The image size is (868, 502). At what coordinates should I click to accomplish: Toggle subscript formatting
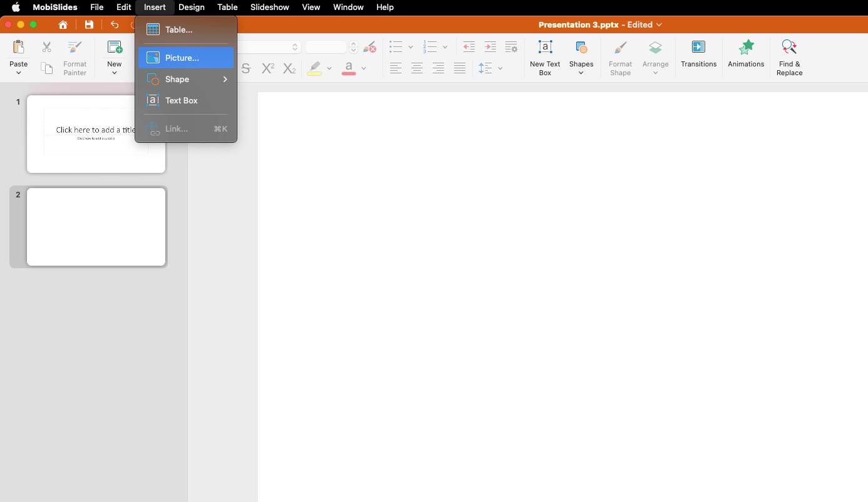pos(289,68)
